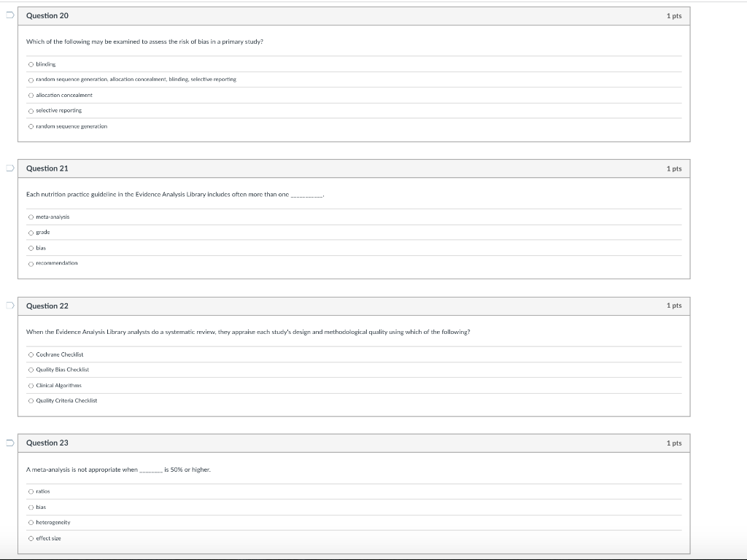Click the '1 pts' label of Question 23
Viewport: 747px width, 560px height.
tap(674, 443)
